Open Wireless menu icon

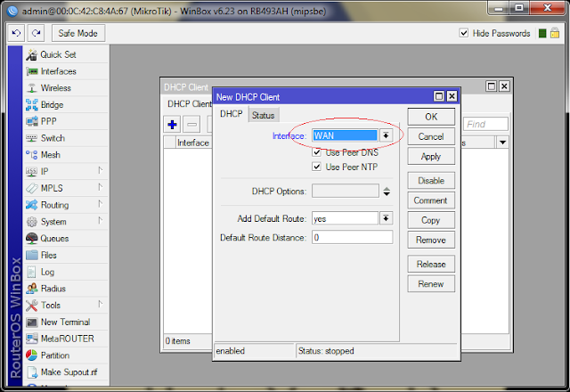(x=32, y=88)
